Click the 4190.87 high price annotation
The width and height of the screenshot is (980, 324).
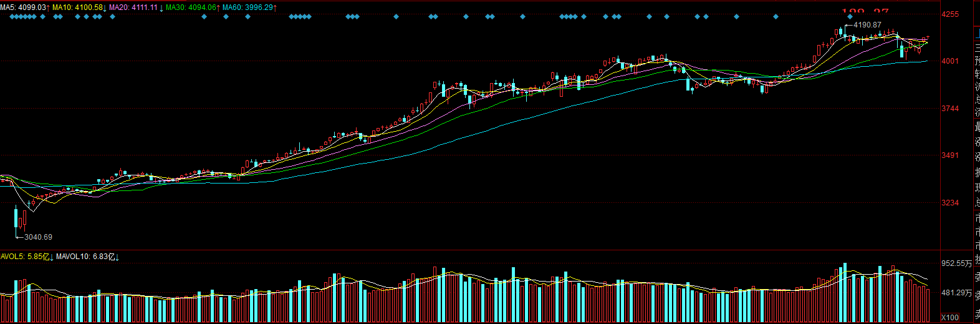click(867, 25)
